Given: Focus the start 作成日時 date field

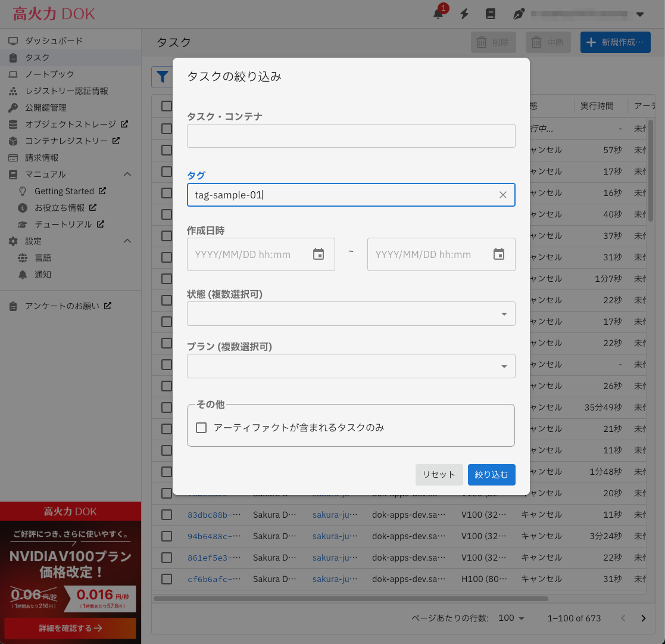Looking at the screenshot, I should point(261,254).
